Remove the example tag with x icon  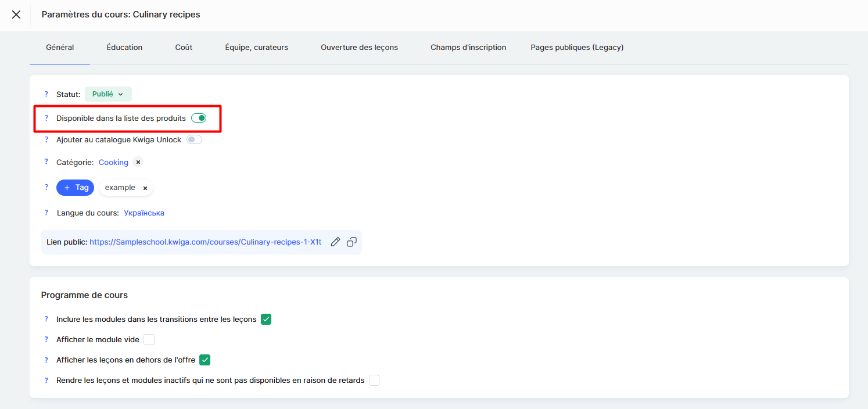tap(145, 188)
